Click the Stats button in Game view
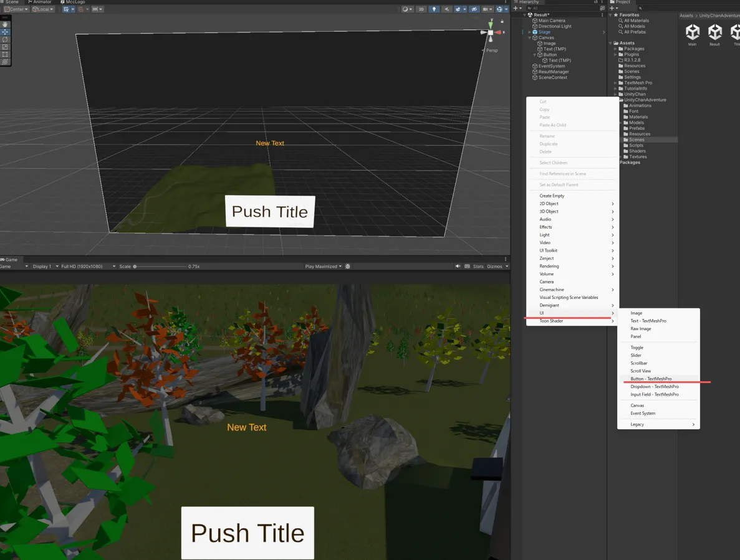The height and width of the screenshot is (560, 740). (x=478, y=267)
